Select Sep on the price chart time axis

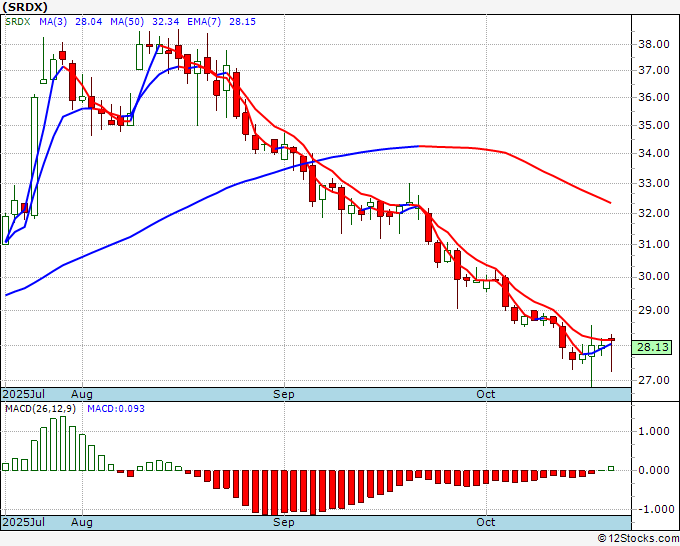(284, 394)
